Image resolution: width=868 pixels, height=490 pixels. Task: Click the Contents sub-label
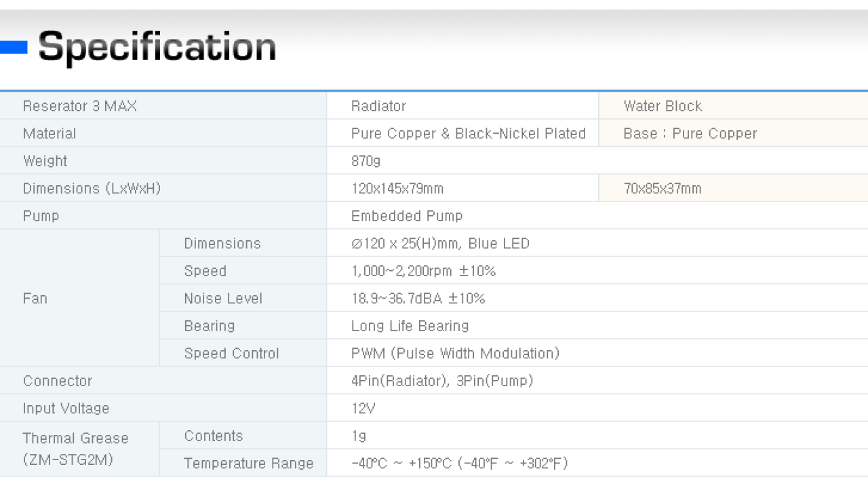(x=214, y=436)
